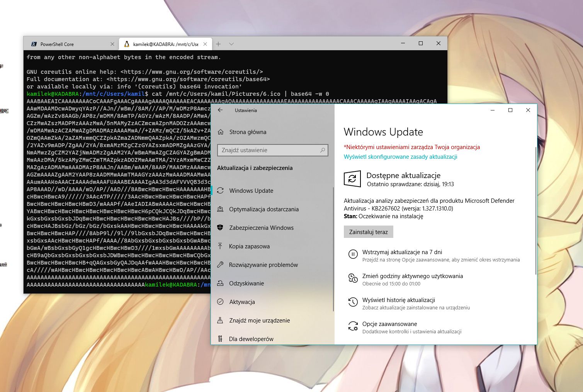Click the Windows Update page title
The height and width of the screenshot is (392, 583).
click(383, 132)
